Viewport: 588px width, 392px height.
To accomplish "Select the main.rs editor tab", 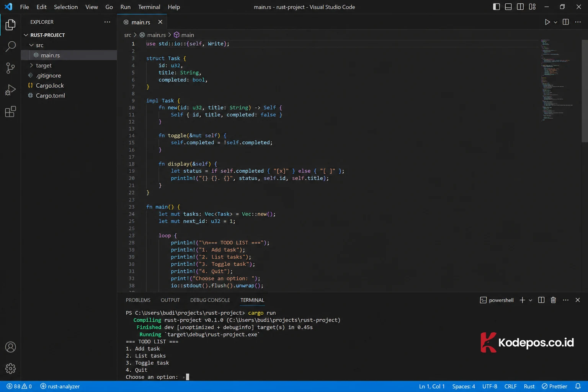I will [141, 22].
